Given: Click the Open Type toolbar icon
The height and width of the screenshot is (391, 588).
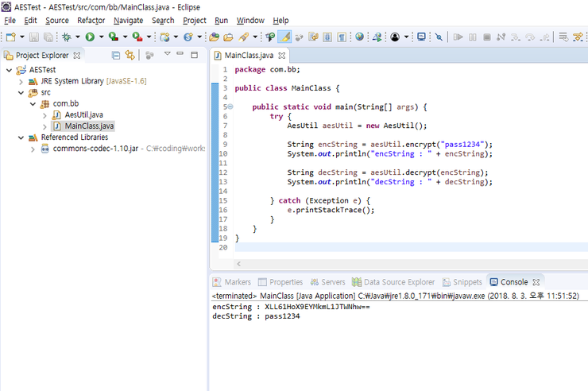Looking at the screenshot, I should tap(215, 37).
